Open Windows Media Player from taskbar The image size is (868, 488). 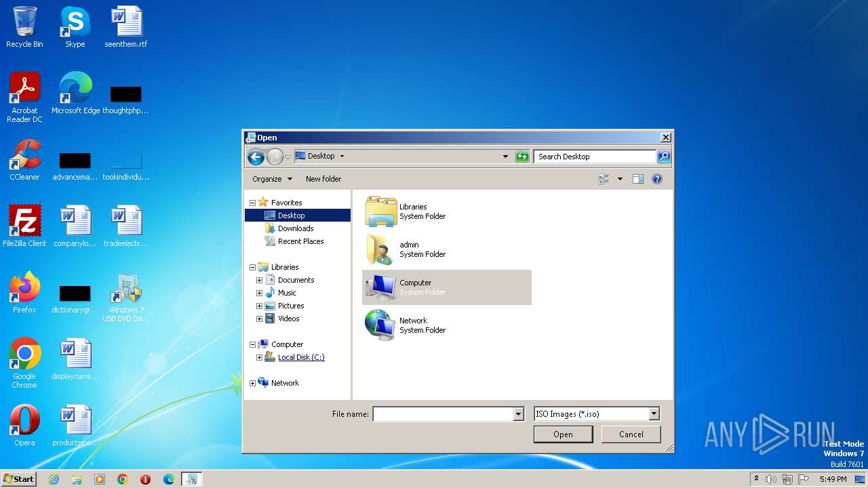(100, 479)
